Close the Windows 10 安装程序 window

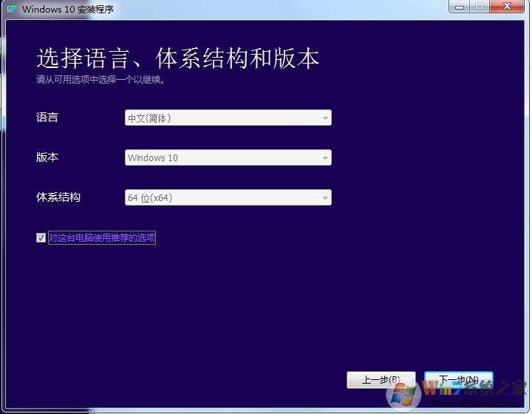click(x=507, y=7)
